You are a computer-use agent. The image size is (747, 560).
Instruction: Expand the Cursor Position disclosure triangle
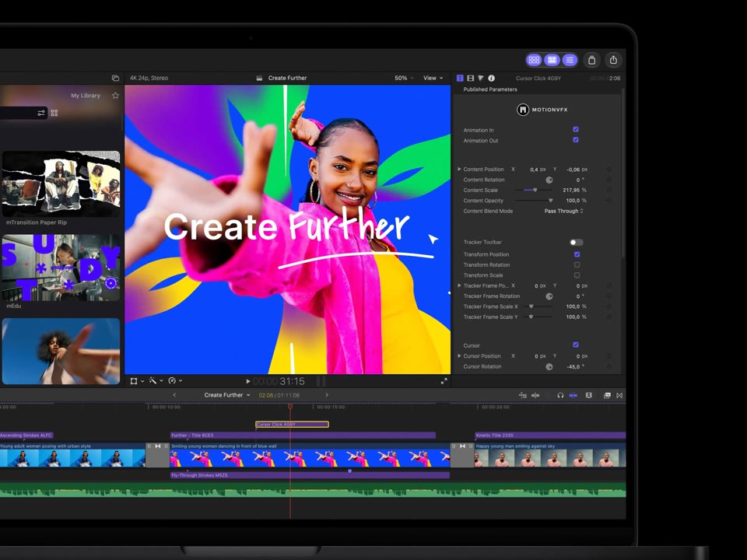click(459, 355)
